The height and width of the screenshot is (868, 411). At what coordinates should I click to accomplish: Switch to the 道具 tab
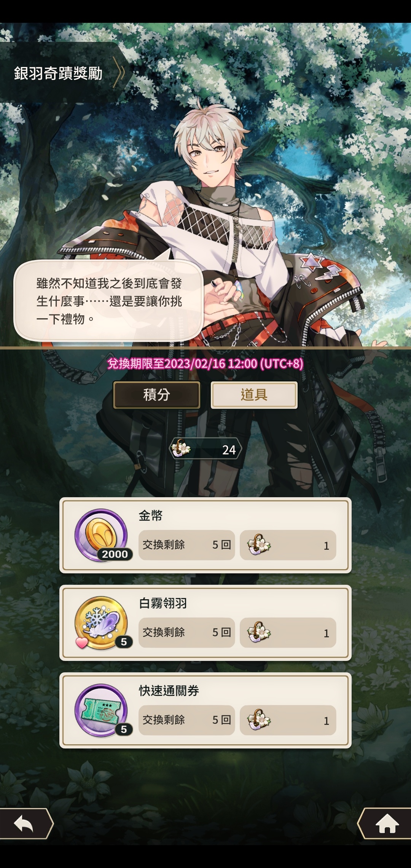[254, 395]
